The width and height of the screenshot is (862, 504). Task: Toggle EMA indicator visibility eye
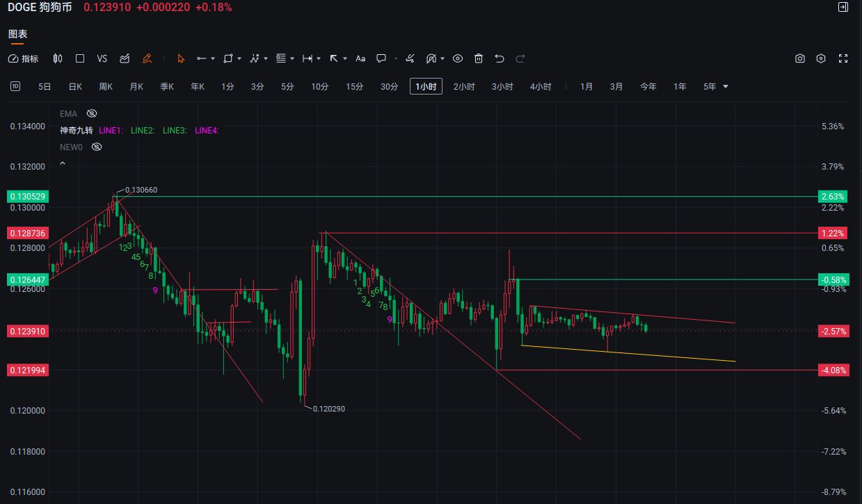point(92,113)
